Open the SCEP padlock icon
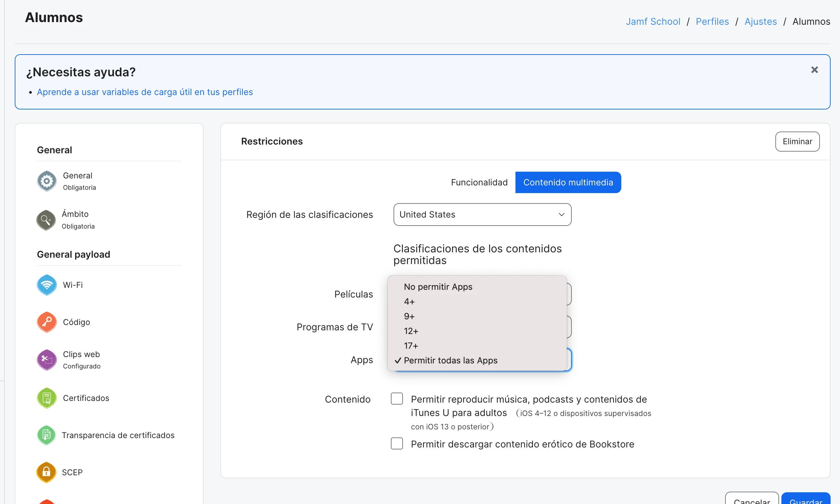The height and width of the screenshot is (504, 840). pyautogui.click(x=46, y=473)
